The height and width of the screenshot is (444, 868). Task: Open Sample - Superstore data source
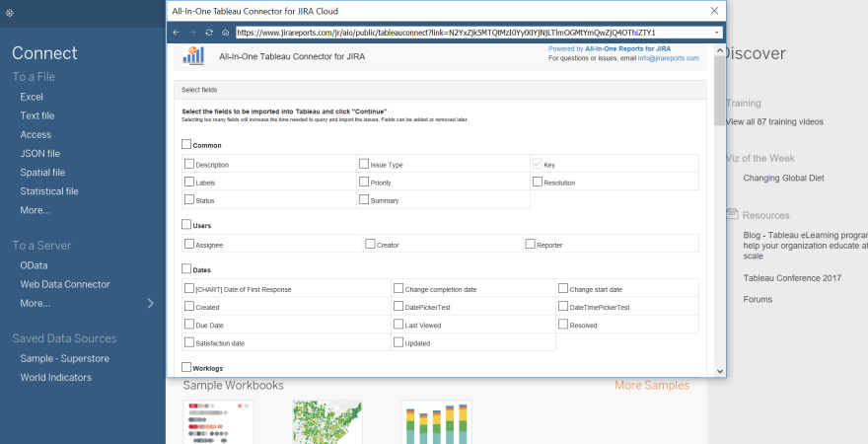[65, 358]
